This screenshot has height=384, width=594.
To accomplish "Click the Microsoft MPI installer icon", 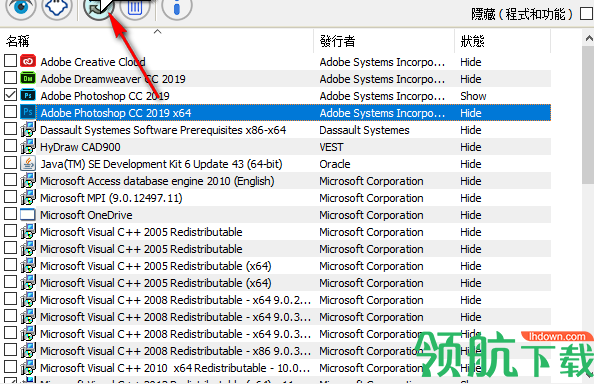I will tap(28, 198).
